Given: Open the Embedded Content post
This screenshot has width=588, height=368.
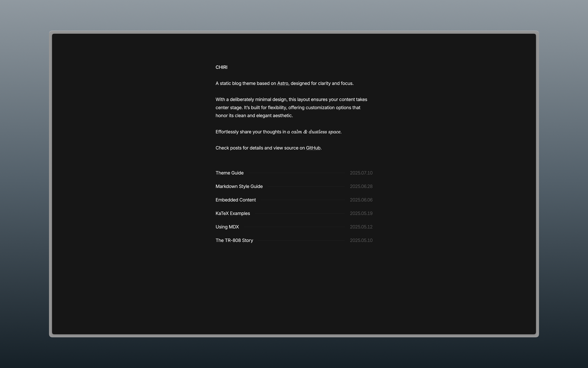Looking at the screenshot, I should click(236, 200).
